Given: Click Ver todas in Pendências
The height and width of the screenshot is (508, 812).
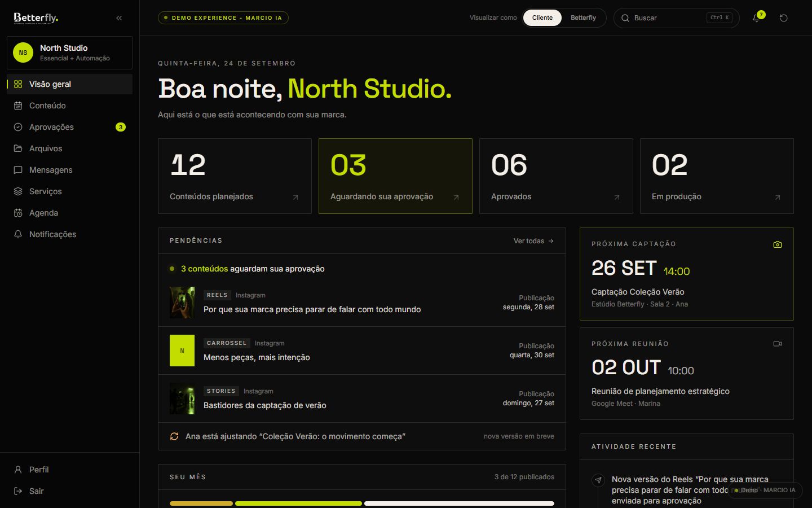Looking at the screenshot, I should tap(533, 241).
